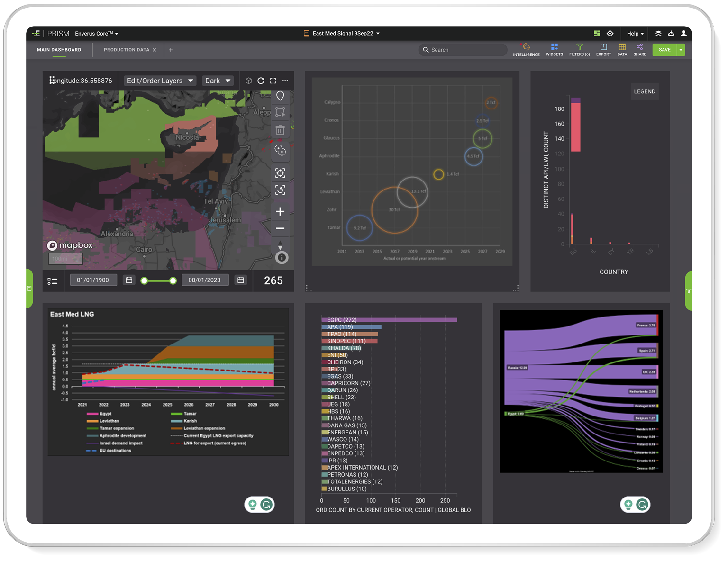
Task: Open the Dark basemap style dropdown
Action: coord(218,81)
